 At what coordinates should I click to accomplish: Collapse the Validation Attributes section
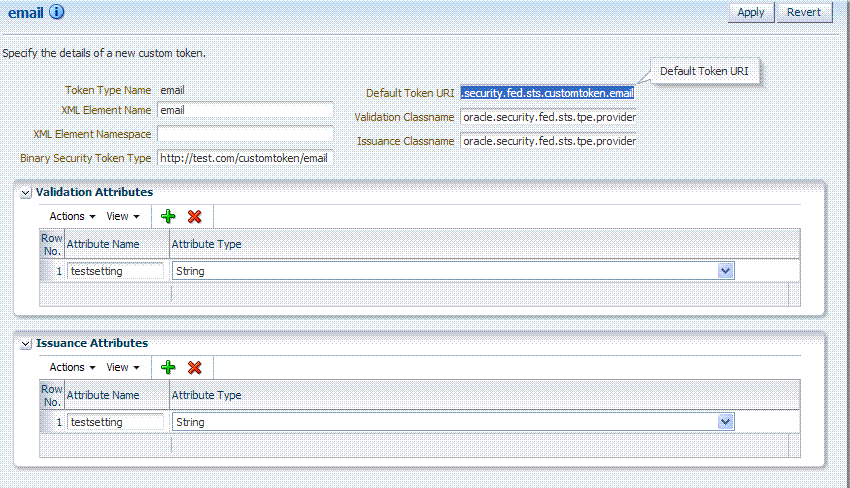tap(25, 193)
